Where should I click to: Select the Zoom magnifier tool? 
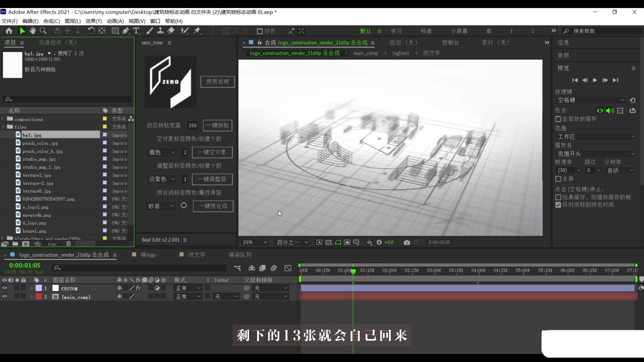point(43,31)
